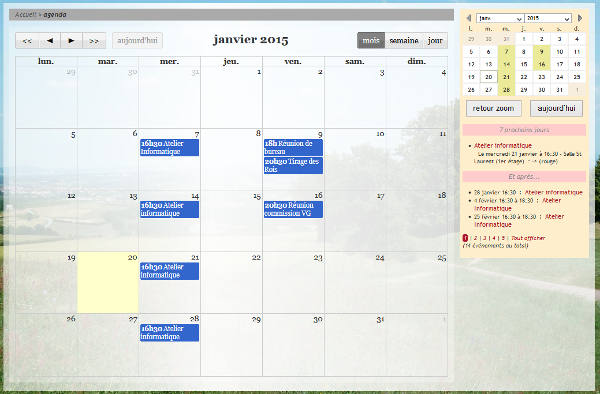Image resolution: width=600 pixels, height=394 pixels.
Task: Click aujourd'hui button in sidebar
Action: click(556, 108)
